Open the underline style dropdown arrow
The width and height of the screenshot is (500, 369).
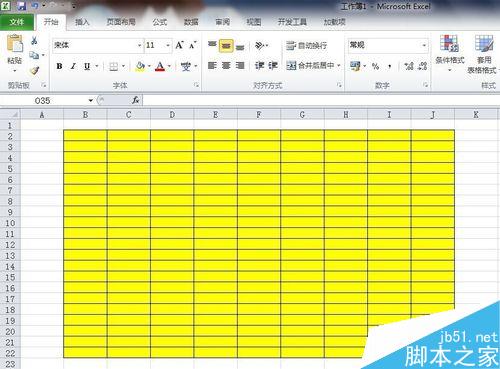(x=97, y=66)
